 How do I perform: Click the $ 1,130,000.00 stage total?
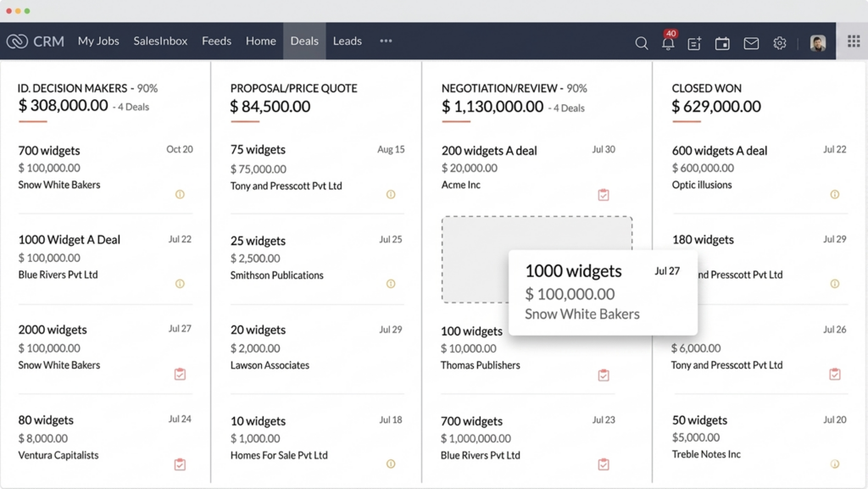tap(492, 106)
